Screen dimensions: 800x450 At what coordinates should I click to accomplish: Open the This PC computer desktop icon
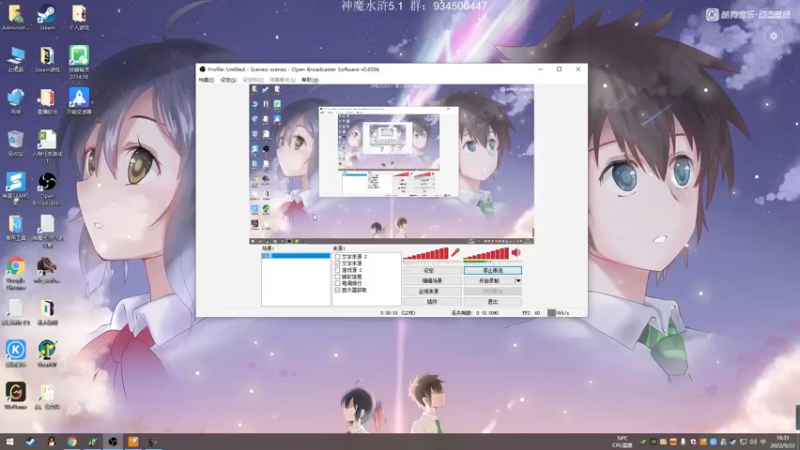(x=15, y=59)
